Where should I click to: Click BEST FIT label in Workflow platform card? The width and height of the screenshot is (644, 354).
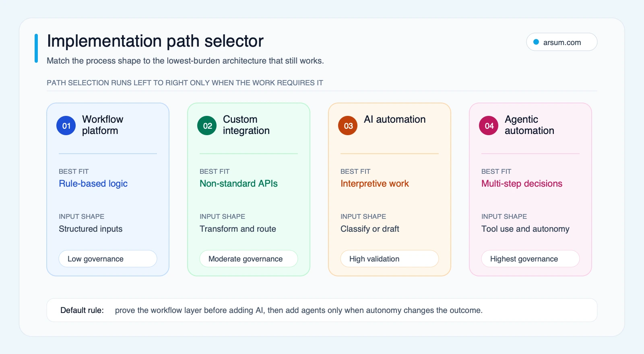[74, 171]
